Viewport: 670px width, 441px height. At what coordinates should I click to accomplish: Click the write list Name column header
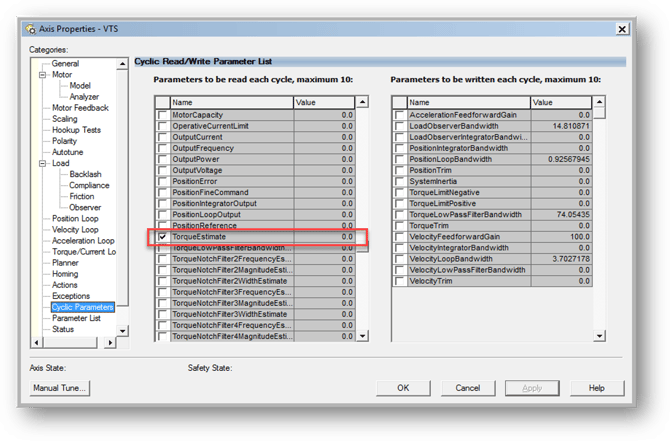click(x=469, y=103)
